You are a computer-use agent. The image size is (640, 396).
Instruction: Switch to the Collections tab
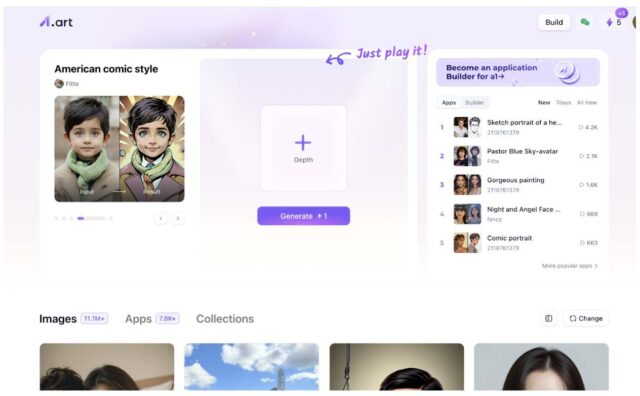click(225, 319)
